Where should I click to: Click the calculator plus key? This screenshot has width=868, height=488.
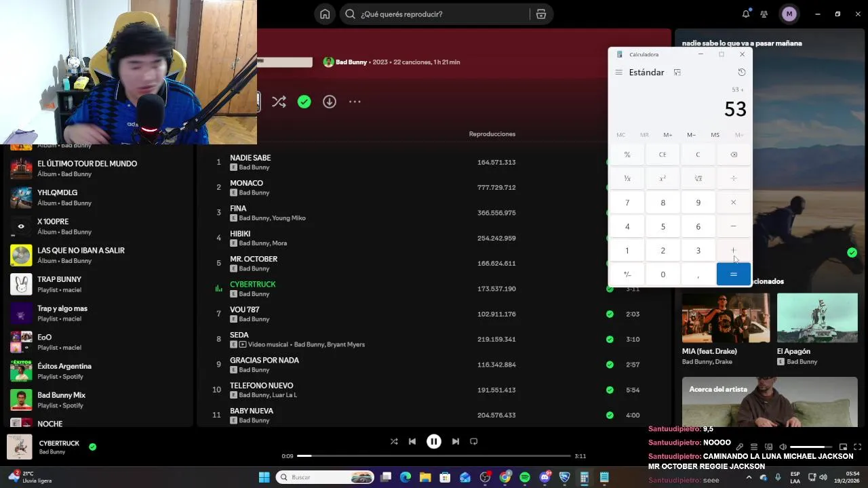tap(733, 251)
